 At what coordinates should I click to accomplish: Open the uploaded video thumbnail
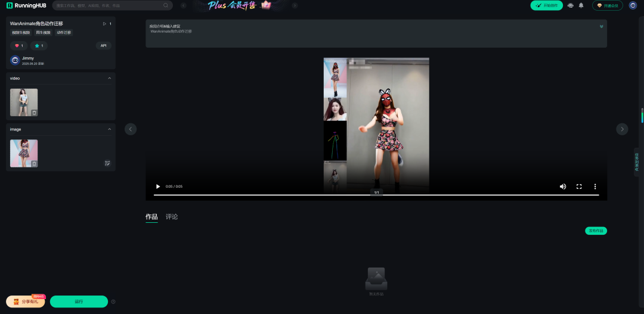coord(24,102)
